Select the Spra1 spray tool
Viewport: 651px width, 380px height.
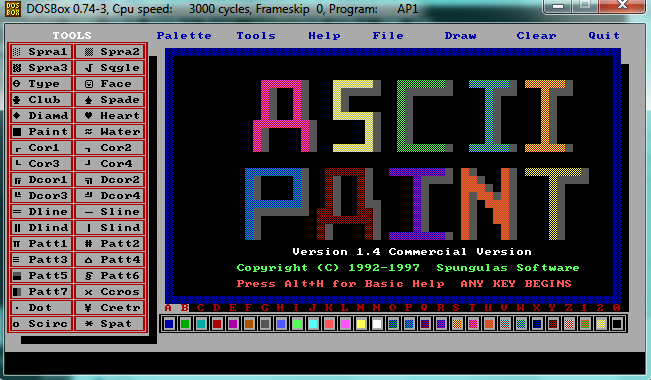point(41,51)
